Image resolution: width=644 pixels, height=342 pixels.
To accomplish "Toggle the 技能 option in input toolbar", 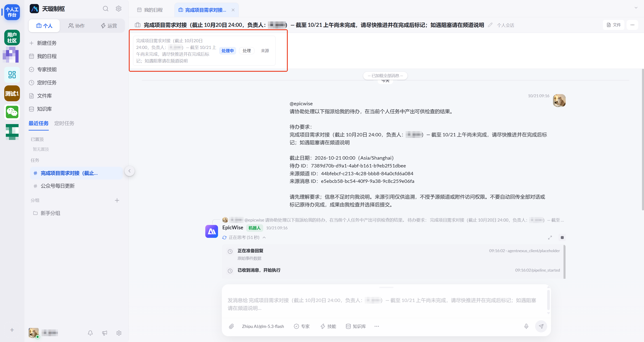I will pos(328,326).
